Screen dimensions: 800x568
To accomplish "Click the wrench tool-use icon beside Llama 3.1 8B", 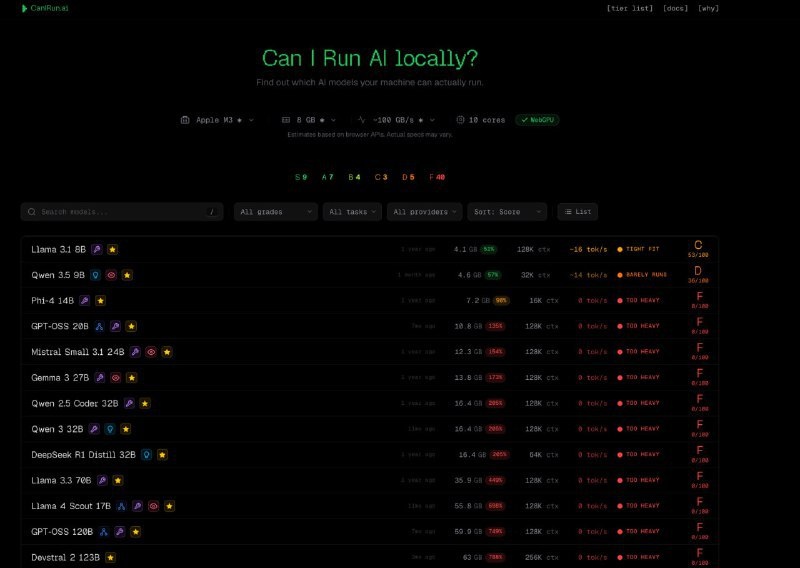I will (97, 249).
